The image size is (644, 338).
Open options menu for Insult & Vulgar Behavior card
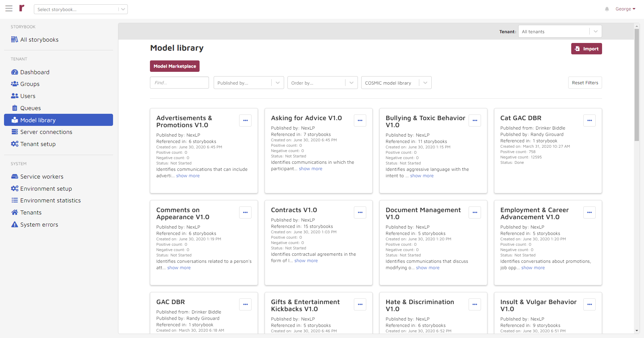point(590,304)
